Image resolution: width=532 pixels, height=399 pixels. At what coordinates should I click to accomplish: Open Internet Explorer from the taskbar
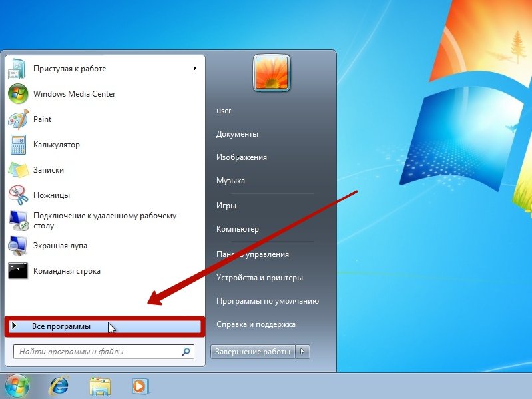point(59,386)
